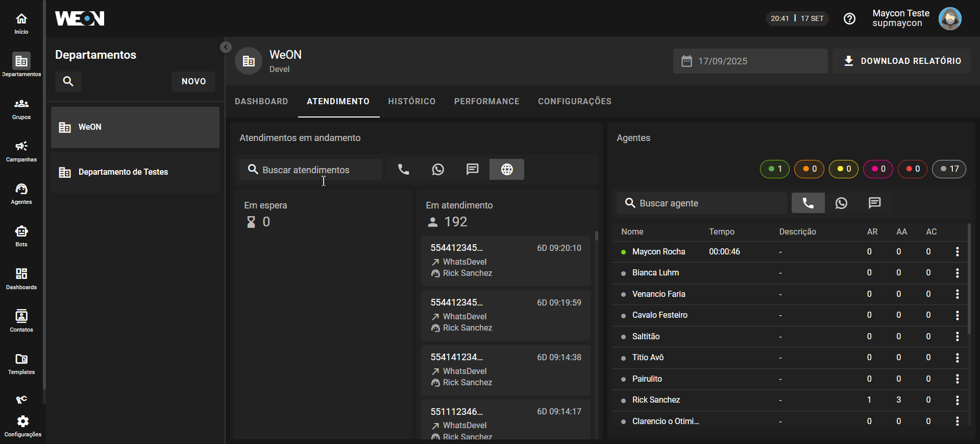Enable the globe web filter for atendimentos
The image size is (980, 444).
(x=506, y=170)
